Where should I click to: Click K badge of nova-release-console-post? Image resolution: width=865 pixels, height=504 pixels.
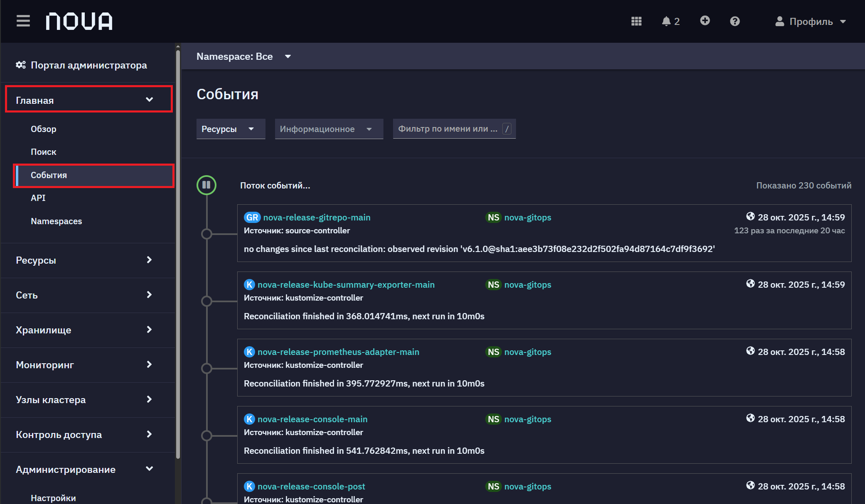pyautogui.click(x=249, y=487)
